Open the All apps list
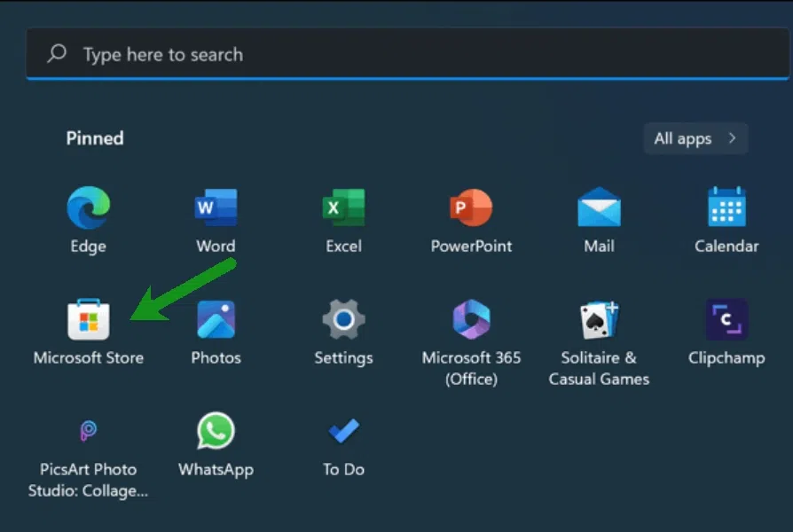Image resolution: width=793 pixels, height=532 pixels. 696,138
